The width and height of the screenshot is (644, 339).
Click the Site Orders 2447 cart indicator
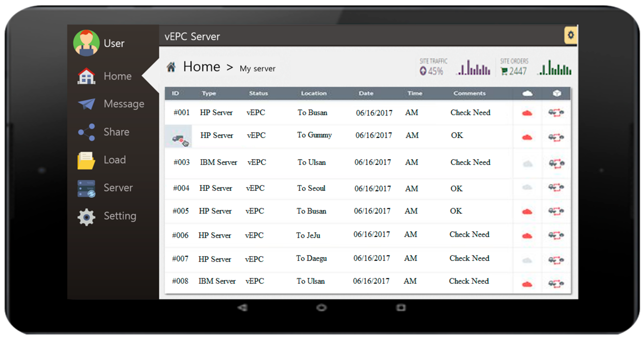[514, 67]
